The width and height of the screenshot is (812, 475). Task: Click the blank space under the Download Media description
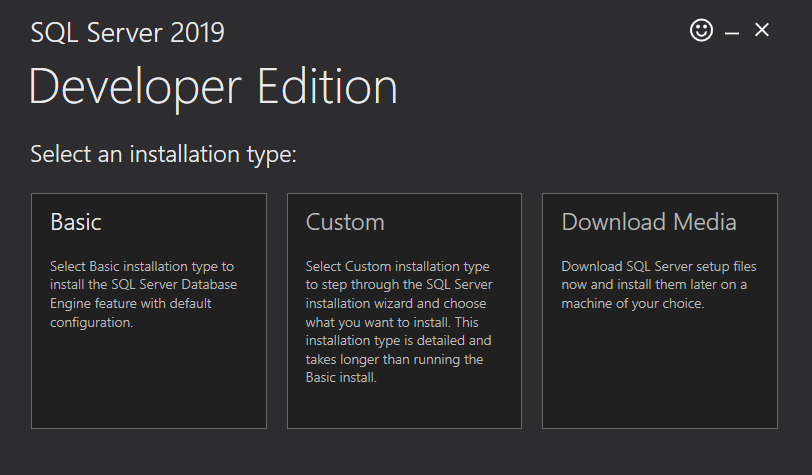660,370
